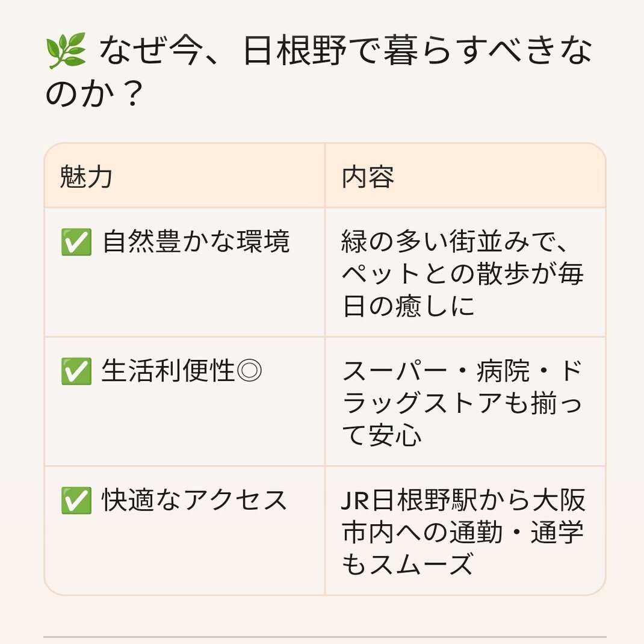This screenshot has width=644, height=644.
Task: Select the line 市内への通勤・通学
Action: point(463,532)
